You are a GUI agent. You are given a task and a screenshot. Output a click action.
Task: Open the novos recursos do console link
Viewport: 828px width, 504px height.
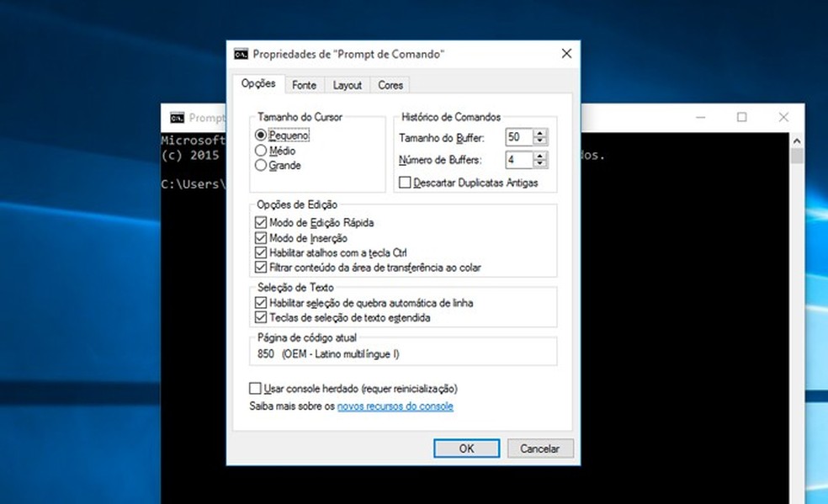[x=395, y=406]
